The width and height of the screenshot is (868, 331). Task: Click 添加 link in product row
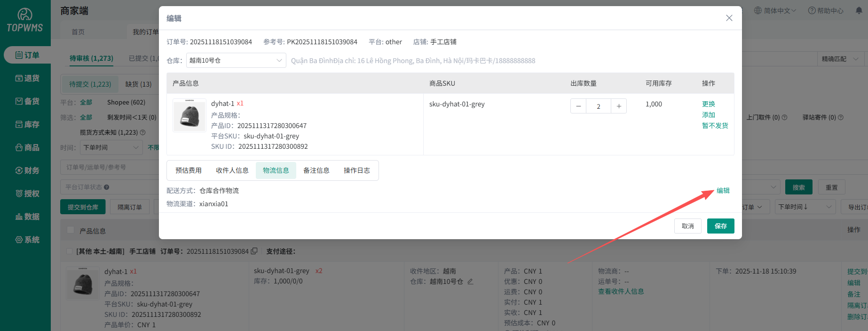coord(709,115)
